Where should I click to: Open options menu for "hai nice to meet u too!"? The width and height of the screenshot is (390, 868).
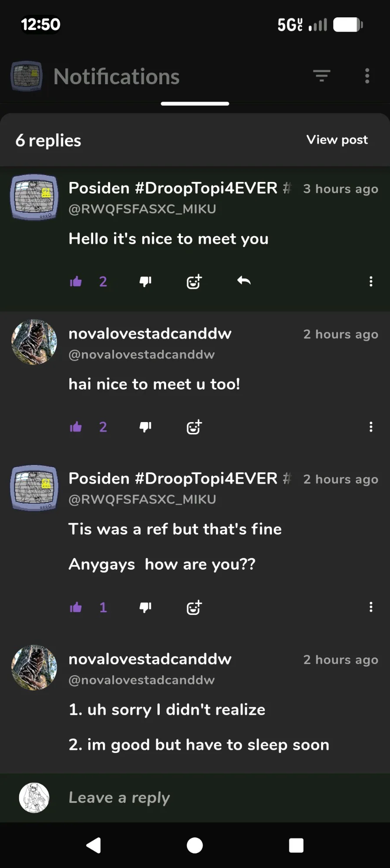click(x=371, y=427)
